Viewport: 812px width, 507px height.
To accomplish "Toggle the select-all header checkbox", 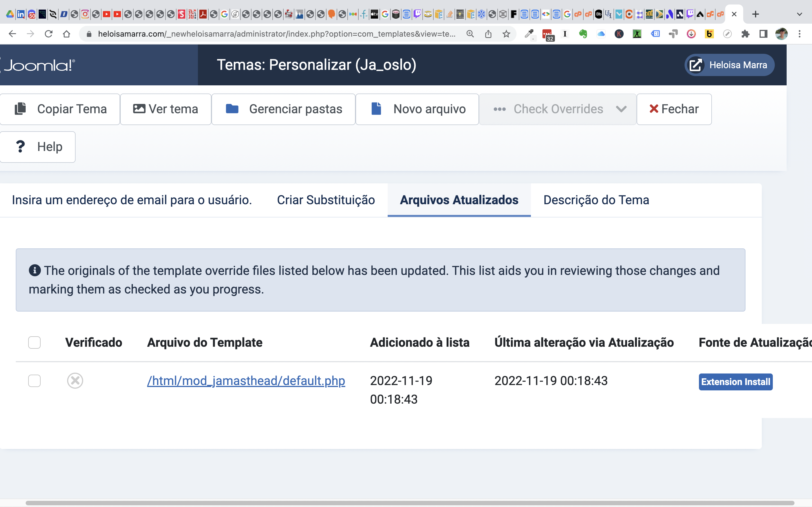I will point(34,342).
